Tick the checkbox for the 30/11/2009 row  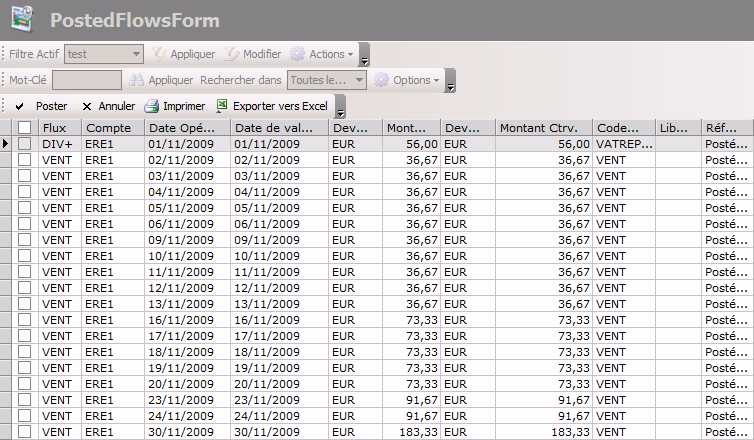pyautogui.click(x=25, y=432)
